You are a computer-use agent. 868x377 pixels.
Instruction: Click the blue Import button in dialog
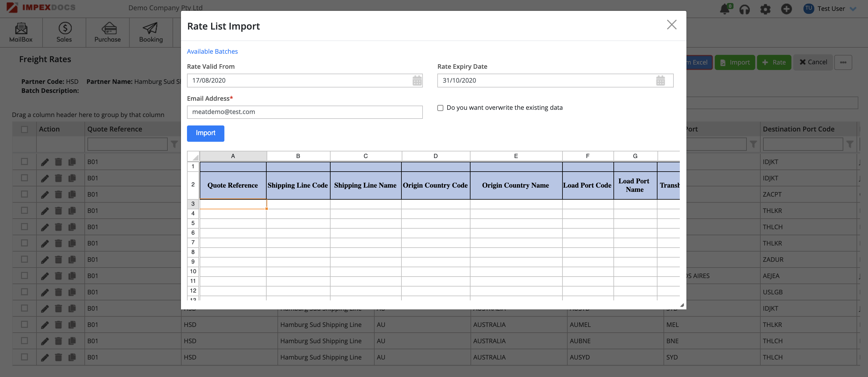pos(205,133)
